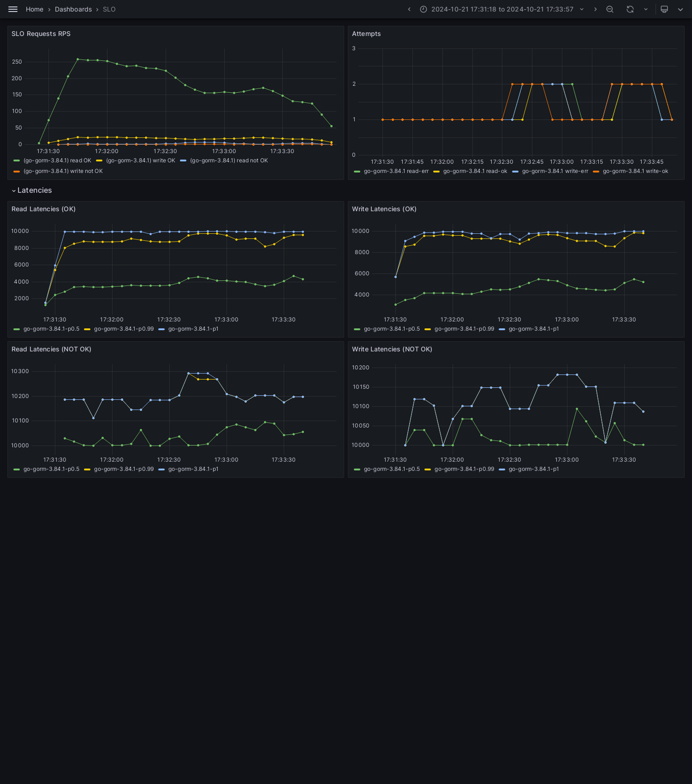Toggle p1 series in Read Latencies (NOT OK)
Screen dimensions: 692x784
pos(193,469)
